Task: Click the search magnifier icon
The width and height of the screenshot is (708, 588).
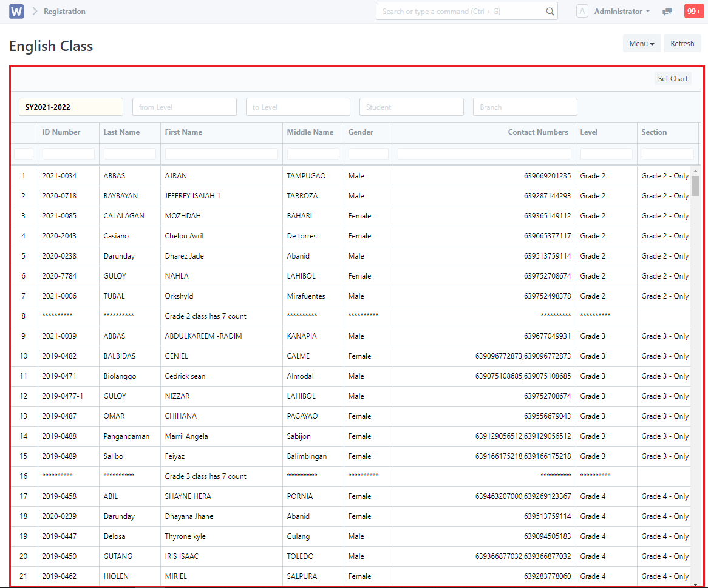Action: coord(550,12)
